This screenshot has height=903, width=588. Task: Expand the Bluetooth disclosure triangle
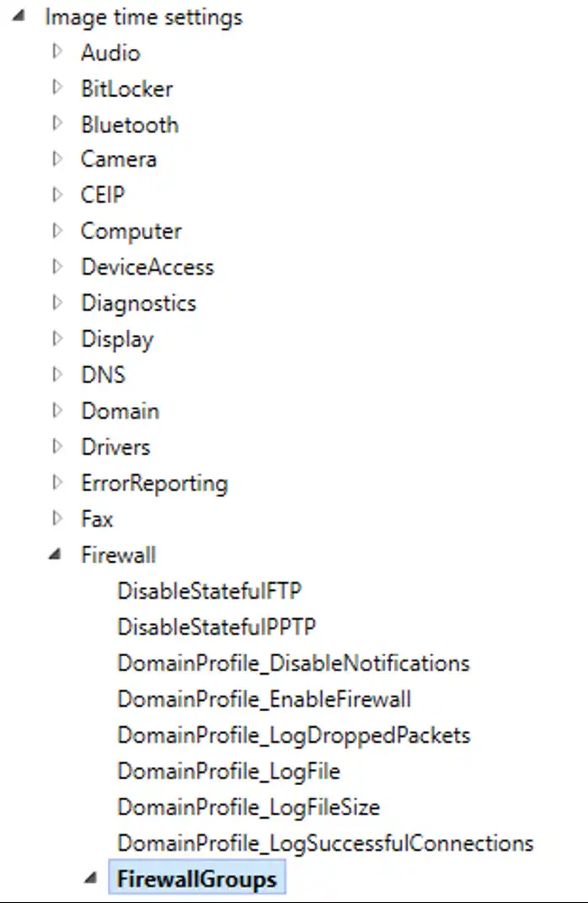(x=57, y=123)
